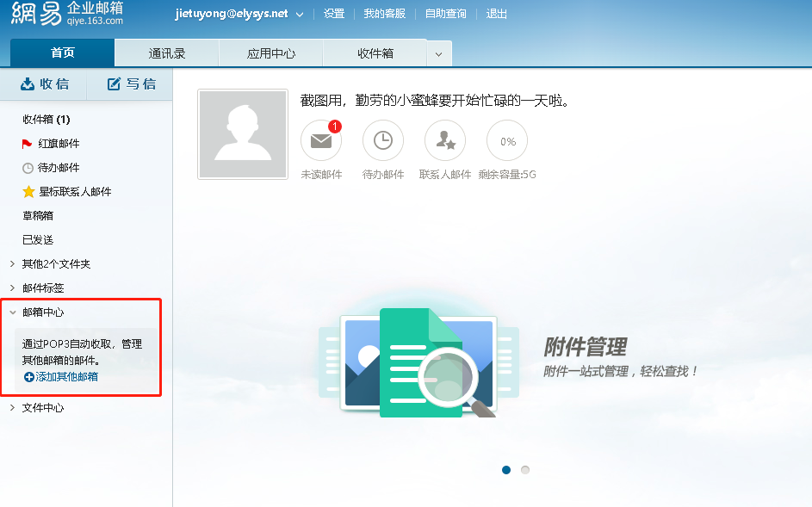The width and height of the screenshot is (812, 507).
Task: Open the 收信 (receive mail) icon
Action: (x=45, y=83)
